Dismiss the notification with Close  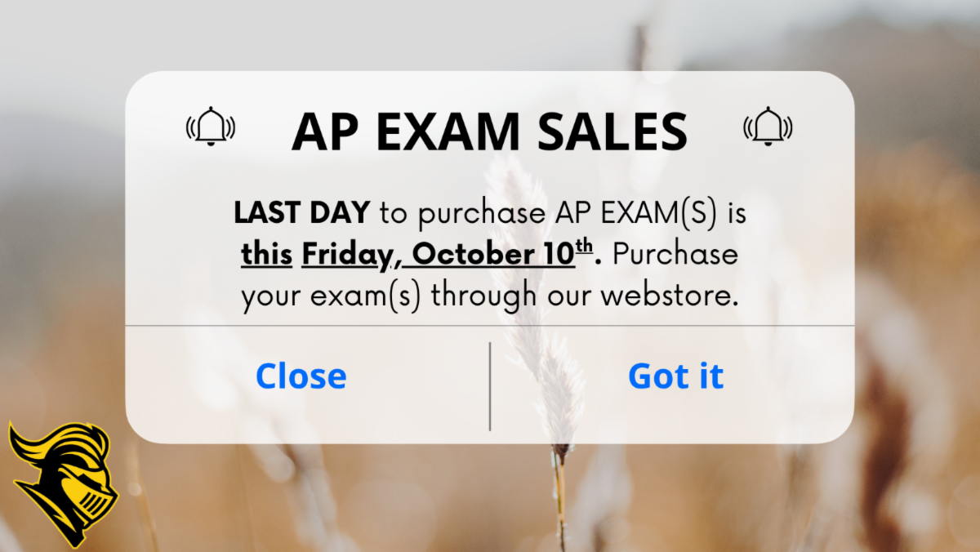tap(301, 376)
